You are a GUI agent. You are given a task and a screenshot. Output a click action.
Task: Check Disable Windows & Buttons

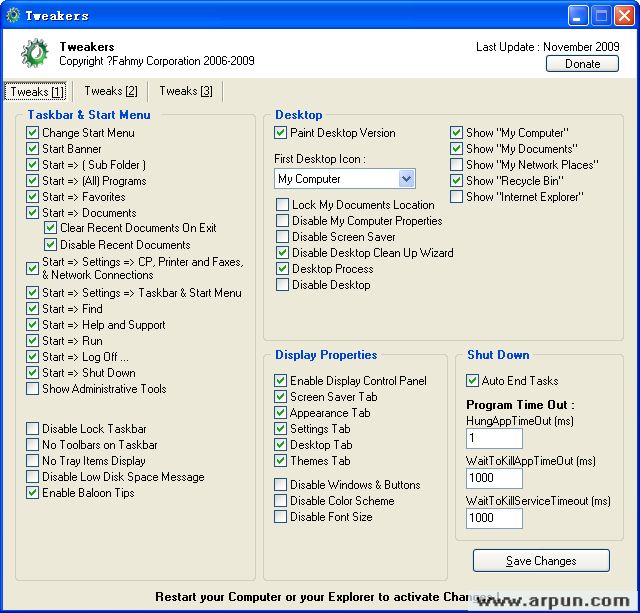pyautogui.click(x=280, y=484)
